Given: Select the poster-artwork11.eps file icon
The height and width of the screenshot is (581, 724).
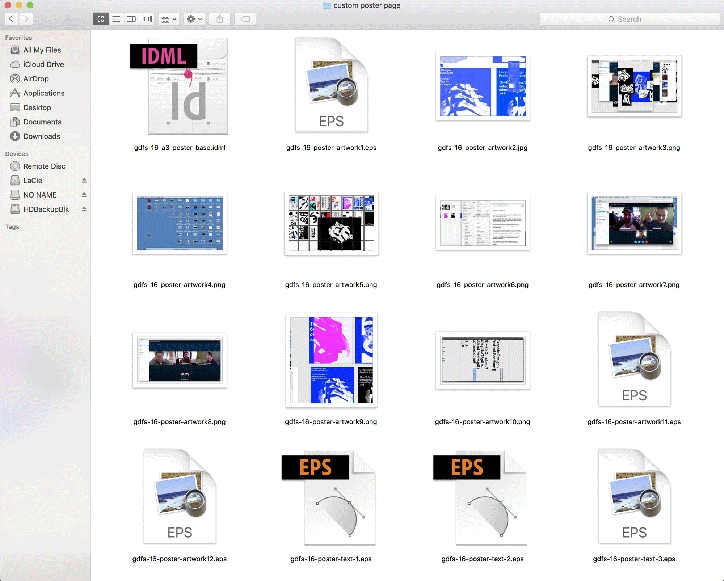Looking at the screenshot, I should tap(634, 359).
